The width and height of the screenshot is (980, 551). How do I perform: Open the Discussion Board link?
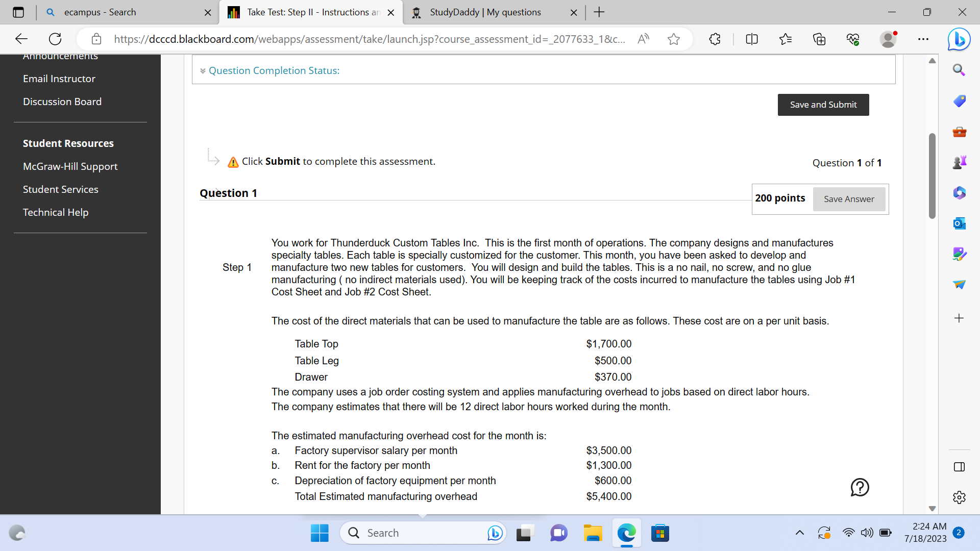[x=62, y=102]
